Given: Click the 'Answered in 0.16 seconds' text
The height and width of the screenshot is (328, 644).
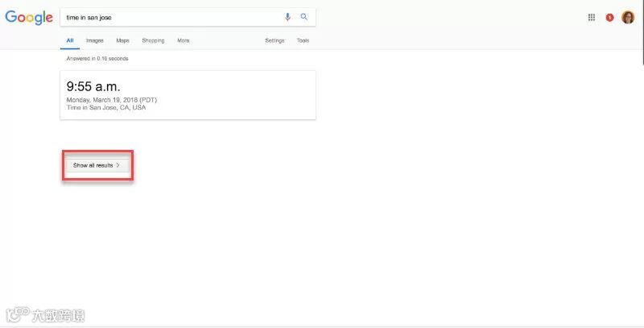Looking at the screenshot, I should pyautogui.click(x=97, y=58).
